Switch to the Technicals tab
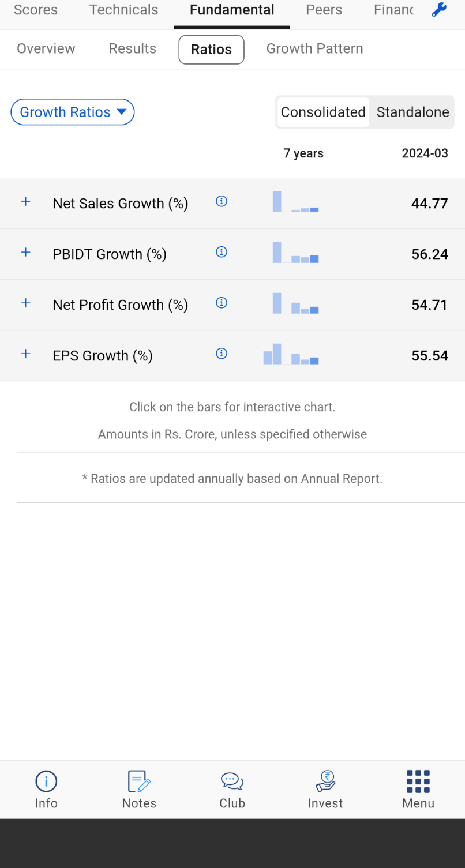This screenshot has height=868, width=465. (x=123, y=10)
